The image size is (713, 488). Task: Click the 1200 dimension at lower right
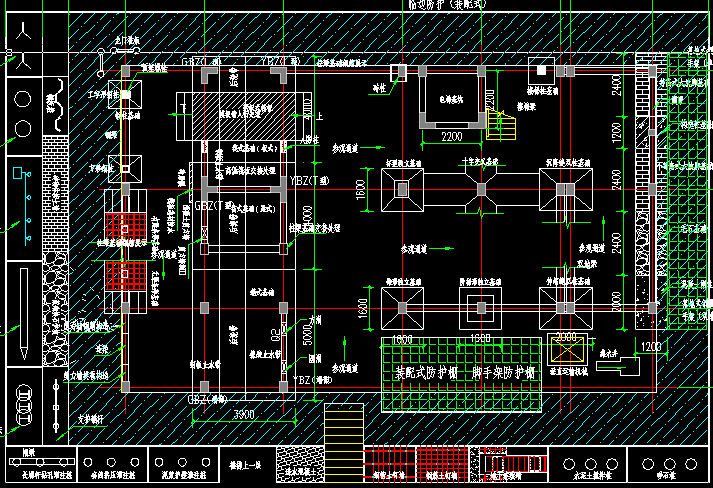click(651, 347)
